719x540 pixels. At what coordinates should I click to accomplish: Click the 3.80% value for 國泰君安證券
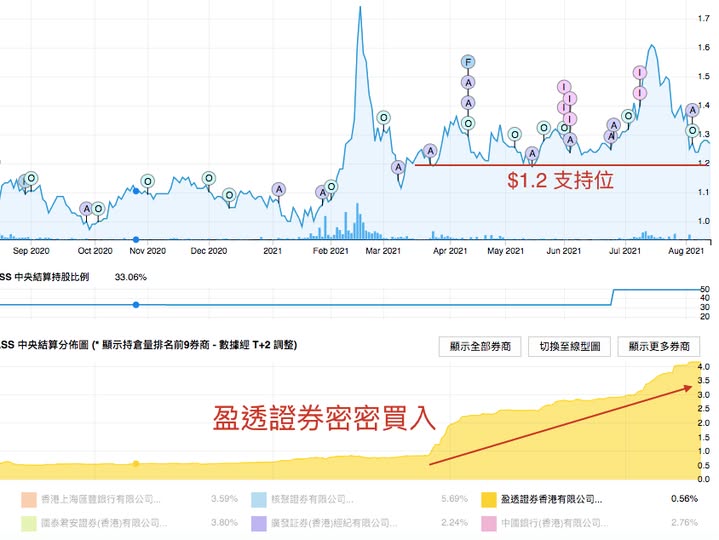pos(224,523)
